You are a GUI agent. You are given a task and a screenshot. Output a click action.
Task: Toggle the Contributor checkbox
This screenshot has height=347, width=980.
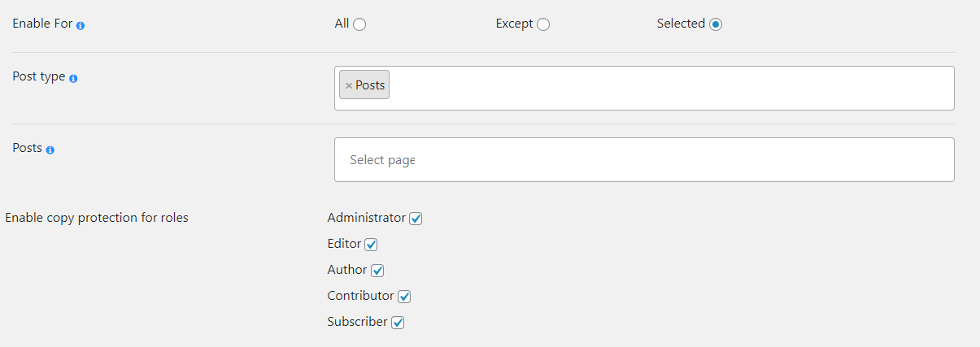pos(404,297)
